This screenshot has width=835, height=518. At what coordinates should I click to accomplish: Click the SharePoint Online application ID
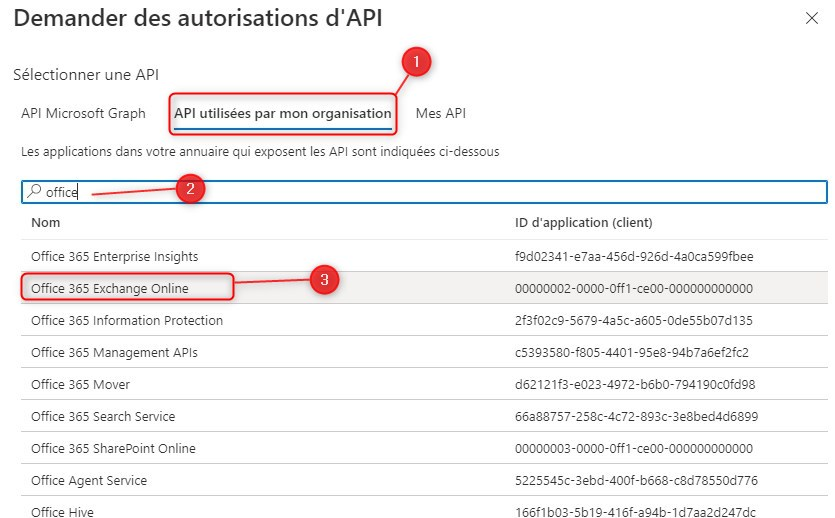pos(631,449)
